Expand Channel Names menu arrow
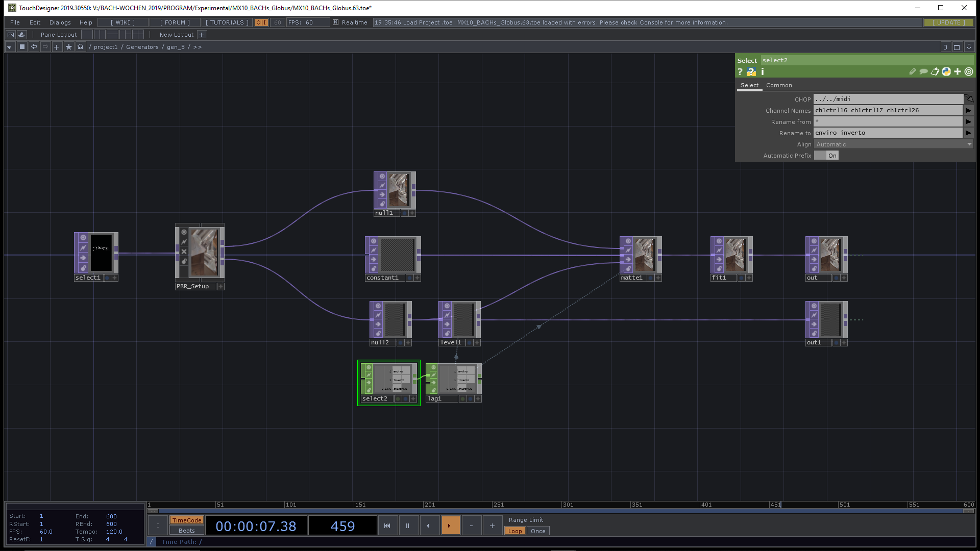The width and height of the screenshot is (980, 551). (968, 110)
